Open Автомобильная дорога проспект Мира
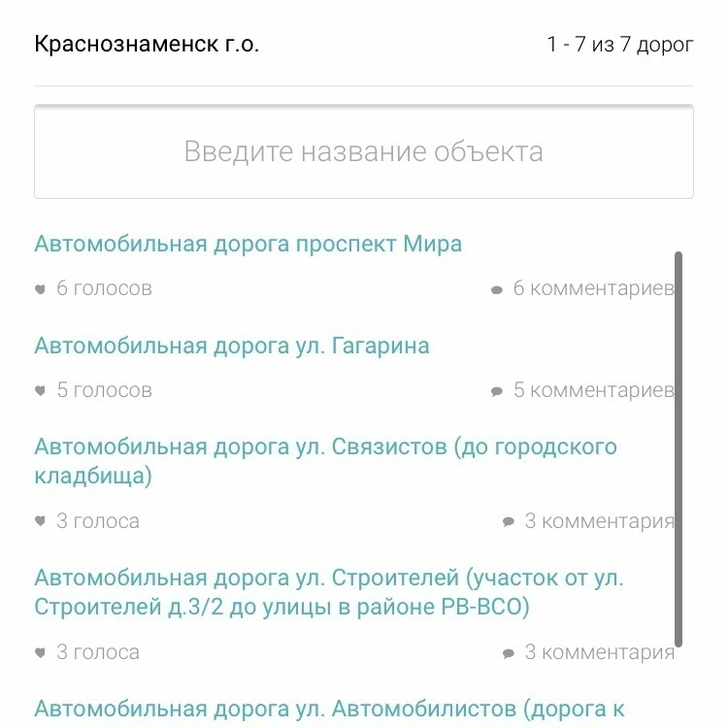728x728 pixels. (248, 245)
